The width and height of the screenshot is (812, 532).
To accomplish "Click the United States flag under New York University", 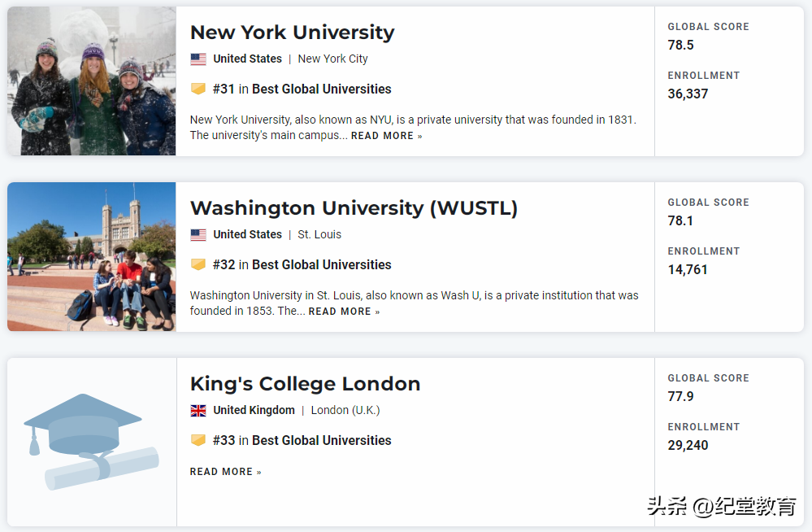I will (198, 59).
